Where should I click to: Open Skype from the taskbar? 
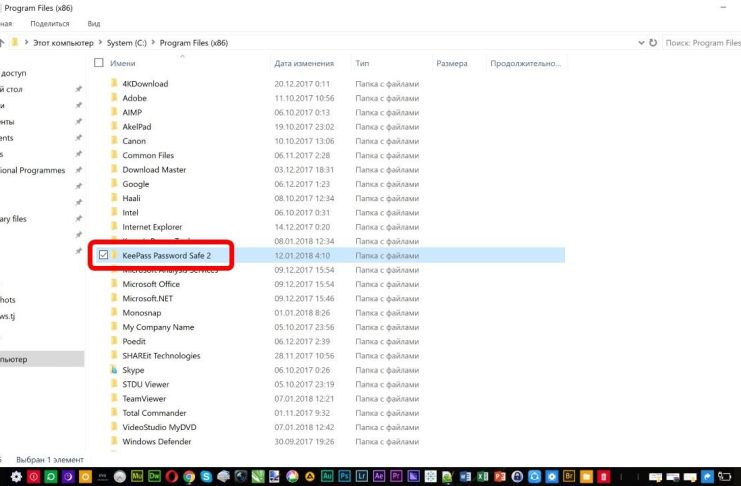206,477
